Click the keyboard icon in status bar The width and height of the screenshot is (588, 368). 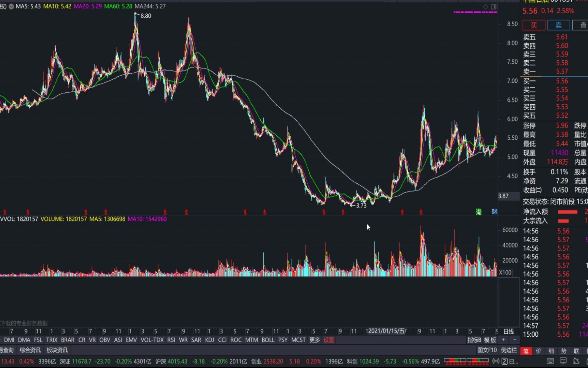(x=550, y=361)
